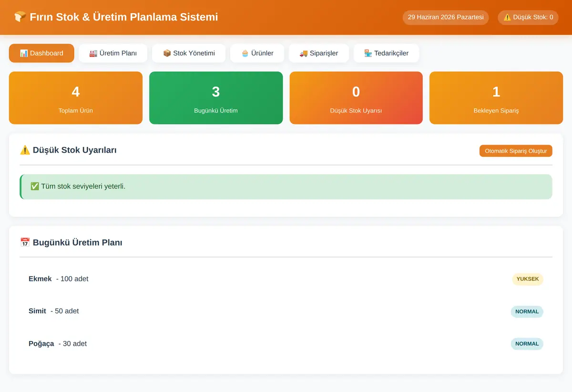Open the Ürünler tab

tap(257, 53)
